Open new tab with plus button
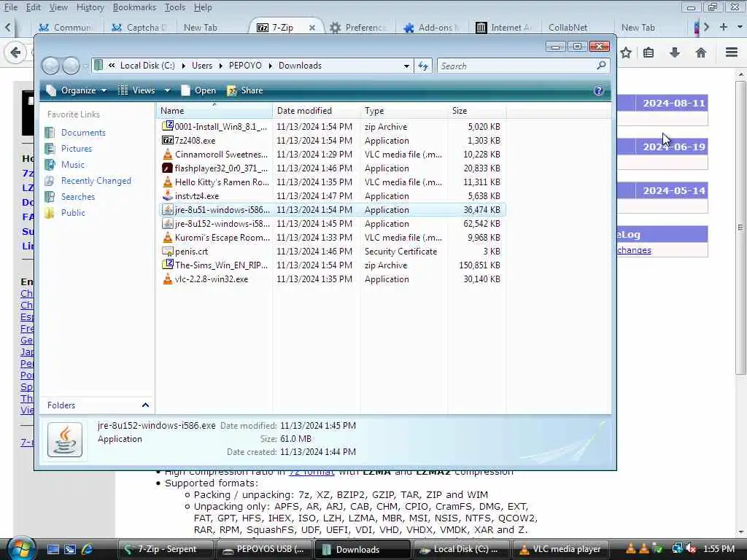The height and width of the screenshot is (560, 747). (723, 27)
